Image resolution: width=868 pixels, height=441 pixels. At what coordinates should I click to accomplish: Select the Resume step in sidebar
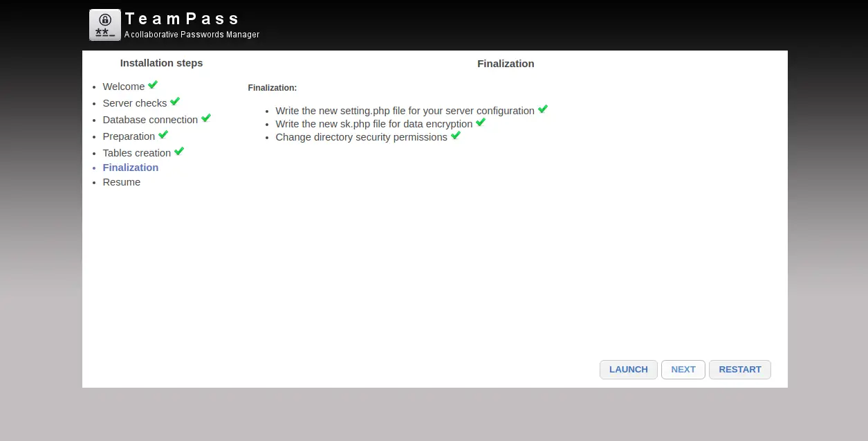[122, 182]
